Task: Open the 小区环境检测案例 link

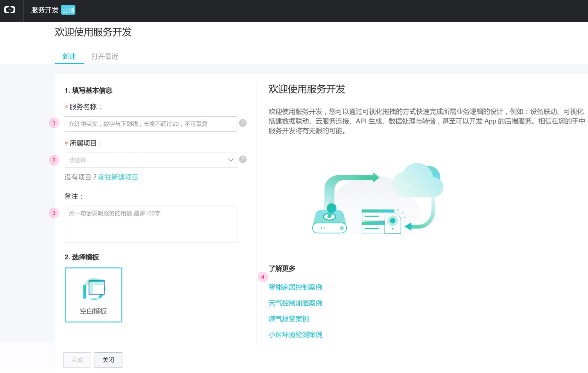Action: tap(295, 335)
